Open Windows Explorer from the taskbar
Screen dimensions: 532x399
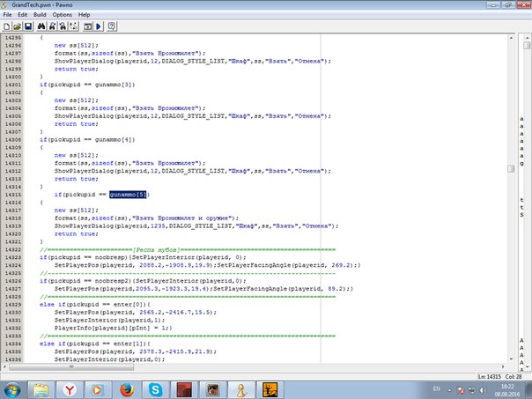[x=41, y=390]
